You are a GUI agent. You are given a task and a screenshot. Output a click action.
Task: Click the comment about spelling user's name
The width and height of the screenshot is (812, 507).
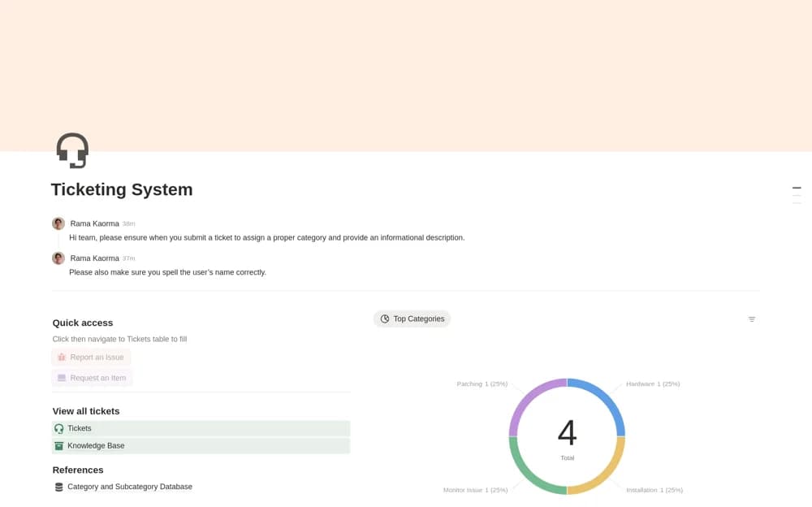tap(167, 272)
